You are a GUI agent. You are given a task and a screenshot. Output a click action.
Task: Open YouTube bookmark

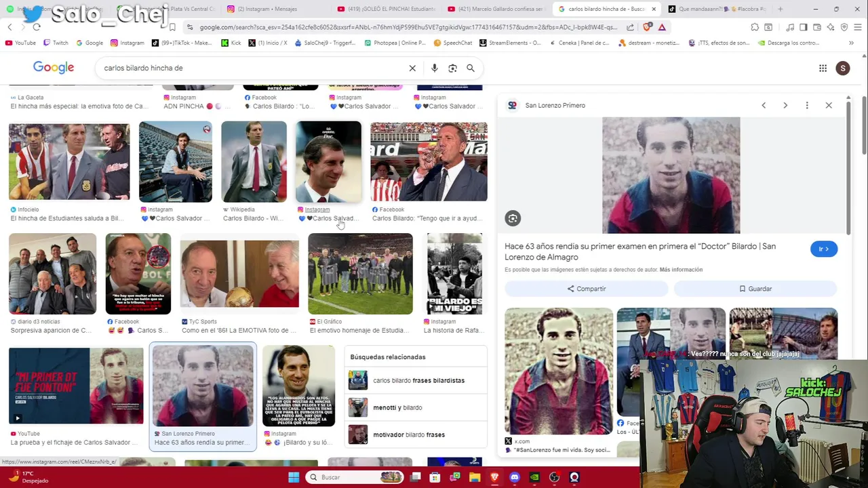pyautogui.click(x=20, y=43)
